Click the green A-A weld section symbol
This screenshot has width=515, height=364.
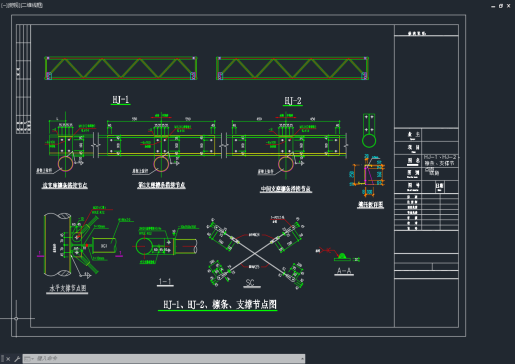click(x=342, y=257)
